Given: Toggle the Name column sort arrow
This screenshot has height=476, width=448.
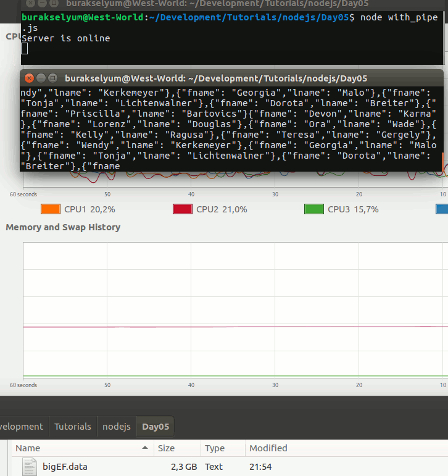Looking at the screenshot, I should tap(145, 448).
